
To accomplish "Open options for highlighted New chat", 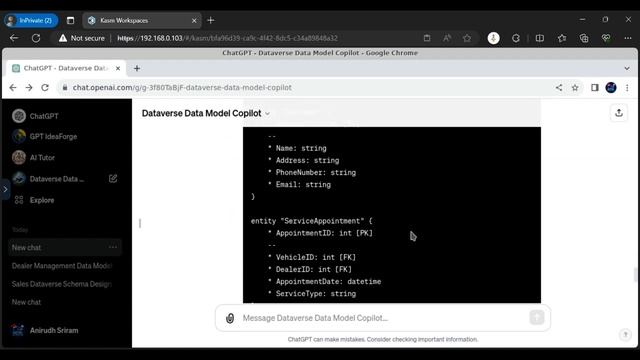I will (x=113, y=247).
